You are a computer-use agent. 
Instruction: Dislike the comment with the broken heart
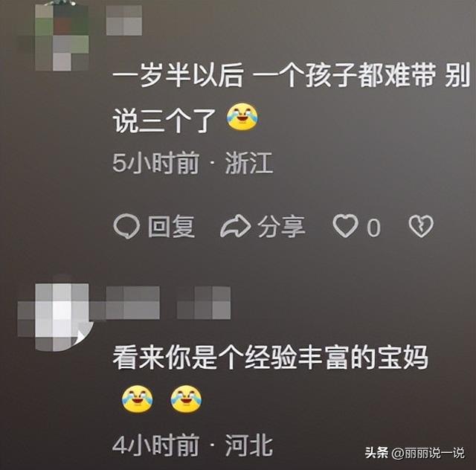coord(421,226)
